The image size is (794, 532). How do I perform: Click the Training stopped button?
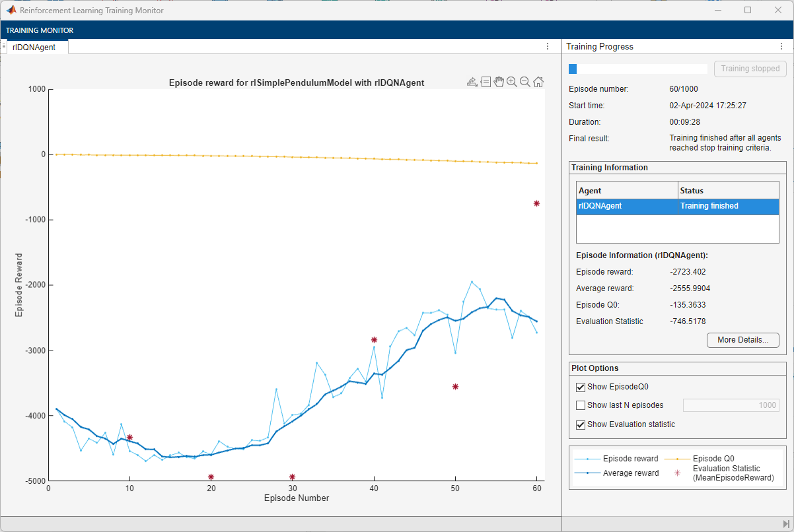click(750, 69)
